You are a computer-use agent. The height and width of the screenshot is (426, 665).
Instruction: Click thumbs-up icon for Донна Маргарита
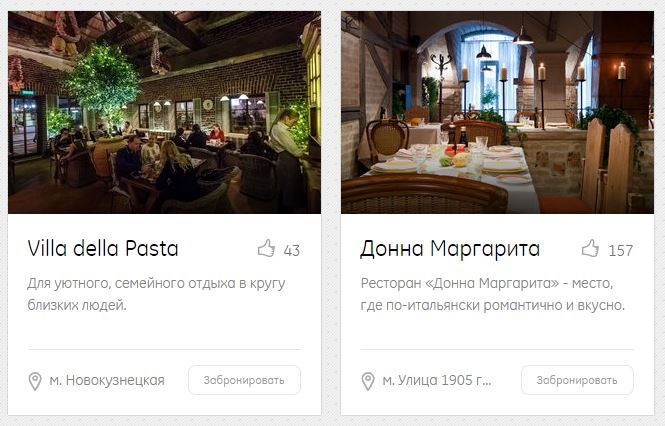coord(590,249)
